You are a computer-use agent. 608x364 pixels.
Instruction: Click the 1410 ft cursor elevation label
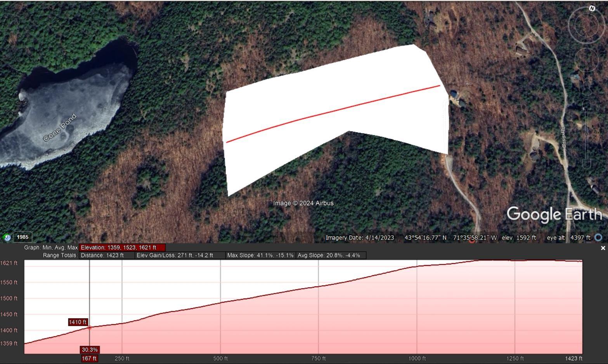point(78,322)
